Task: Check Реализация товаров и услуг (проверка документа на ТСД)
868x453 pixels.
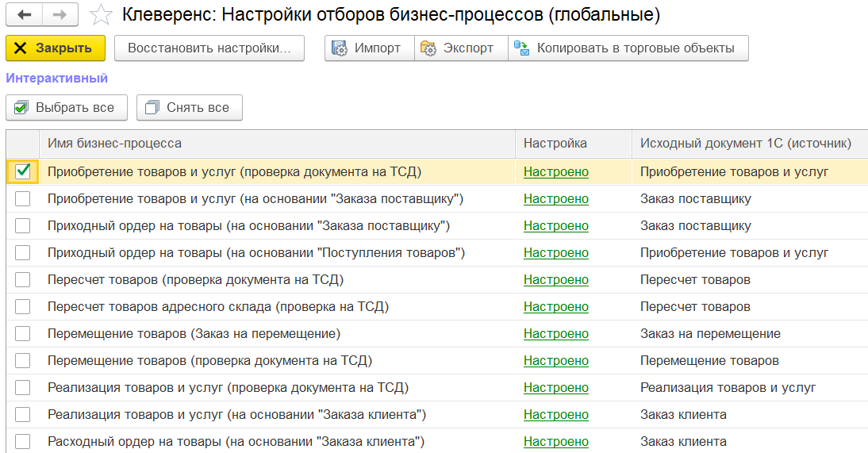Action: click(23, 388)
